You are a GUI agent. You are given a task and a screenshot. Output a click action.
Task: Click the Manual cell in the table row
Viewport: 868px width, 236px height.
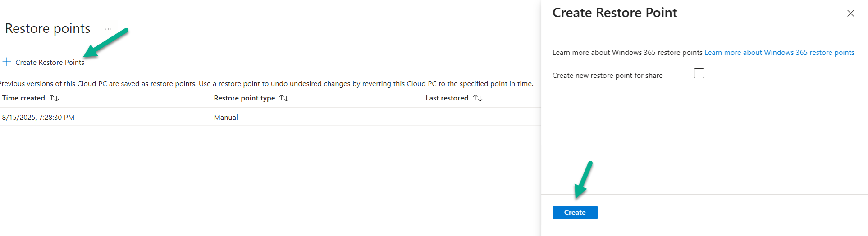pos(226,118)
